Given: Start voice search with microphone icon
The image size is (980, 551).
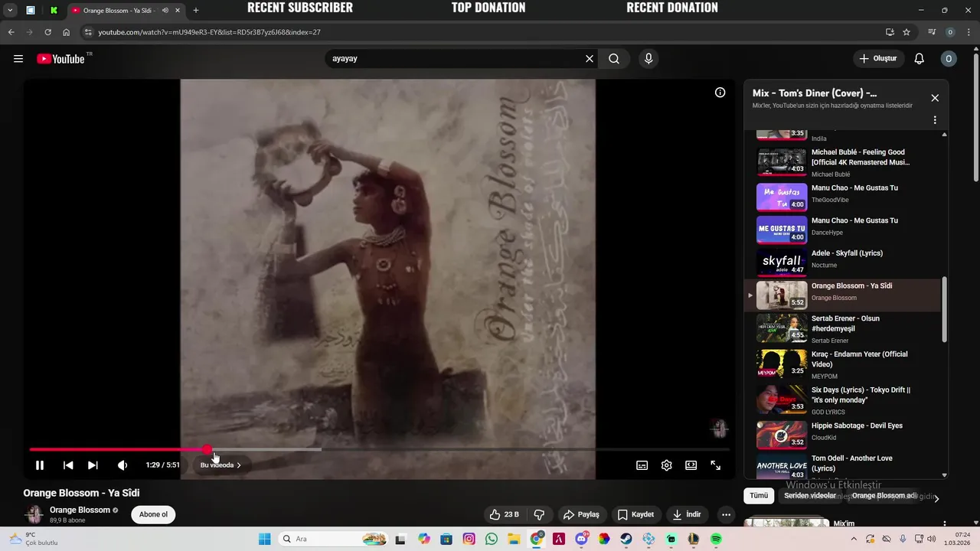Looking at the screenshot, I should click(649, 59).
